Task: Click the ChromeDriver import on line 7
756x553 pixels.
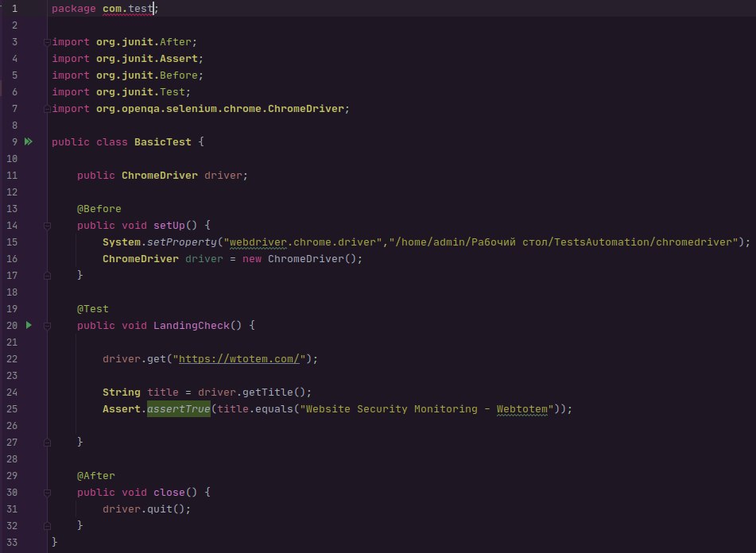Action: [x=200, y=109]
